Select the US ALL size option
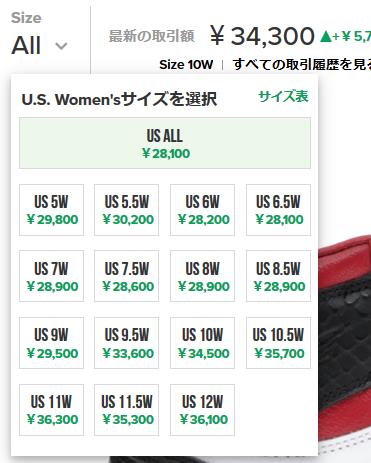Viewport: 371px width, 463px height. pos(165,143)
